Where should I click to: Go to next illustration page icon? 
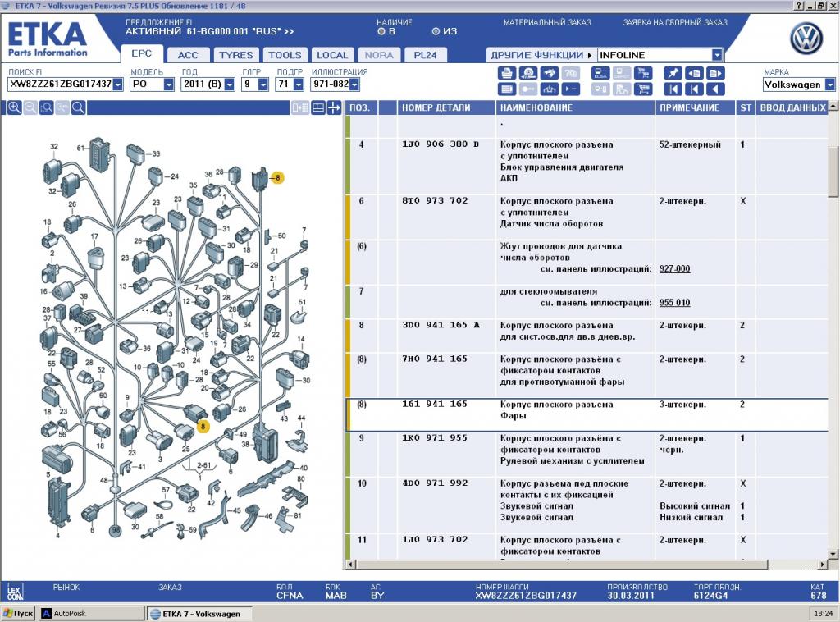(715, 73)
